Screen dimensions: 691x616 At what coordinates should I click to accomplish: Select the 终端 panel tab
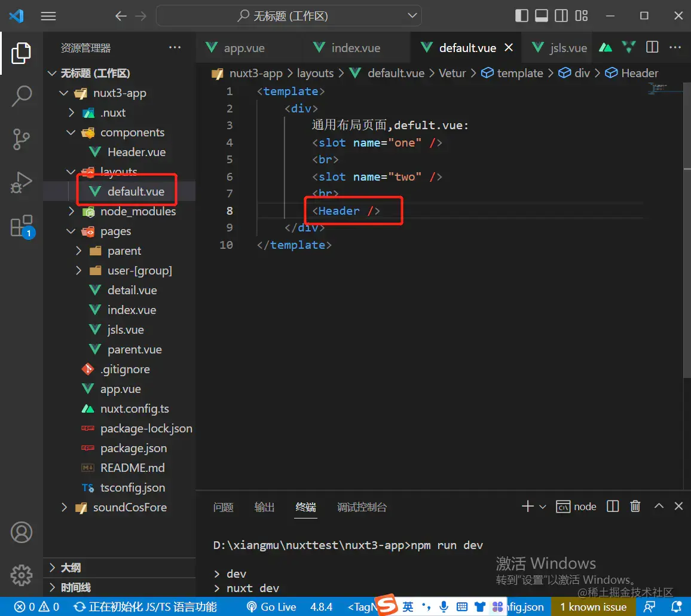tap(306, 507)
